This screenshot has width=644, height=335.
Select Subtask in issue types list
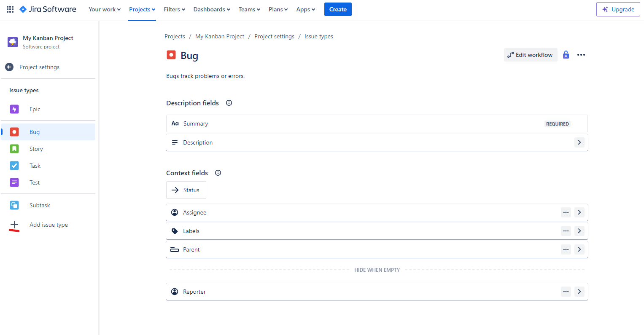pos(48,205)
